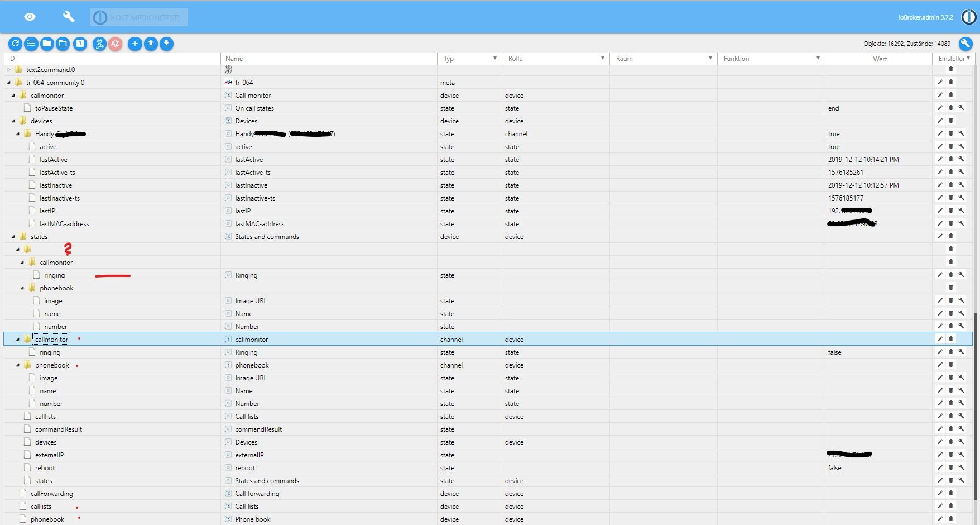This screenshot has height=525, width=980.
Task: Edit the lastActive object with pencil icon
Action: (x=940, y=159)
